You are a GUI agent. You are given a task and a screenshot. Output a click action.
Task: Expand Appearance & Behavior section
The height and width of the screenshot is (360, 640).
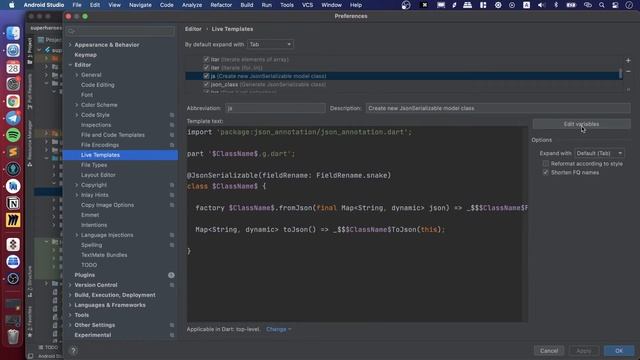pos(70,45)
